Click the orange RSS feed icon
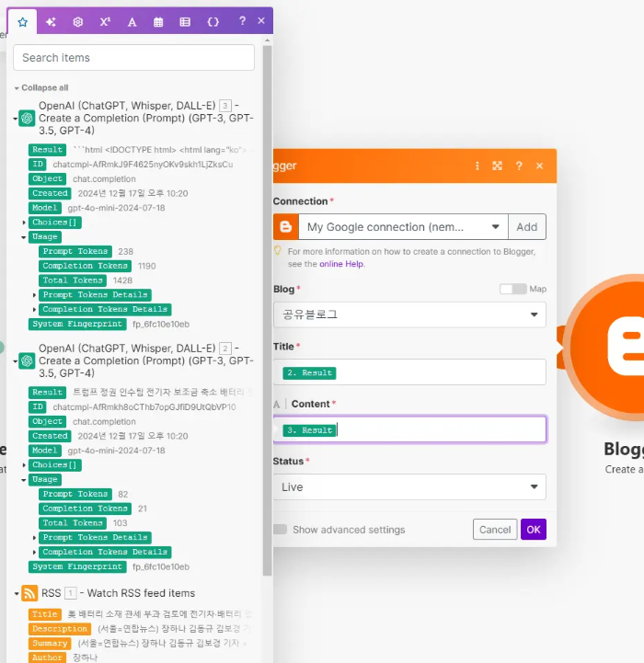Image resolution: width=644 pixels, height=663 pixels. [x=29, y=593]
